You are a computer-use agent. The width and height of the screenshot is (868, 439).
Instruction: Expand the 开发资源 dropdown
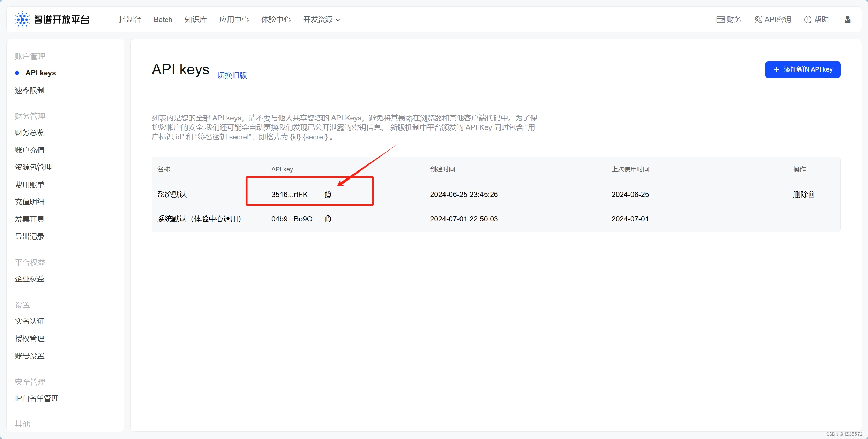pyautogui.click(x=322, y=20)
